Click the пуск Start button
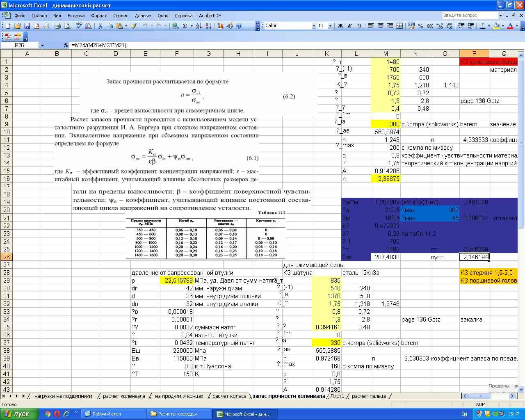 click(x=19, y=414)
